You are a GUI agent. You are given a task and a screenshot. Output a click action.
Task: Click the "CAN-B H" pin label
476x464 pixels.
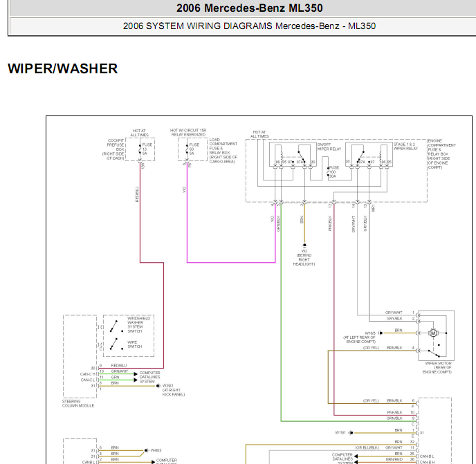tap(427, 462)
